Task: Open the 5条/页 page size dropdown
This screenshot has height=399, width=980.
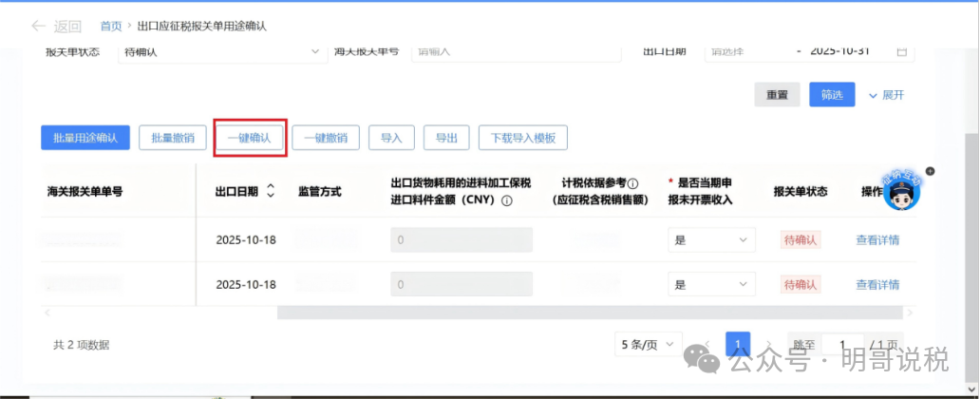Action: (x=649, y=345)
